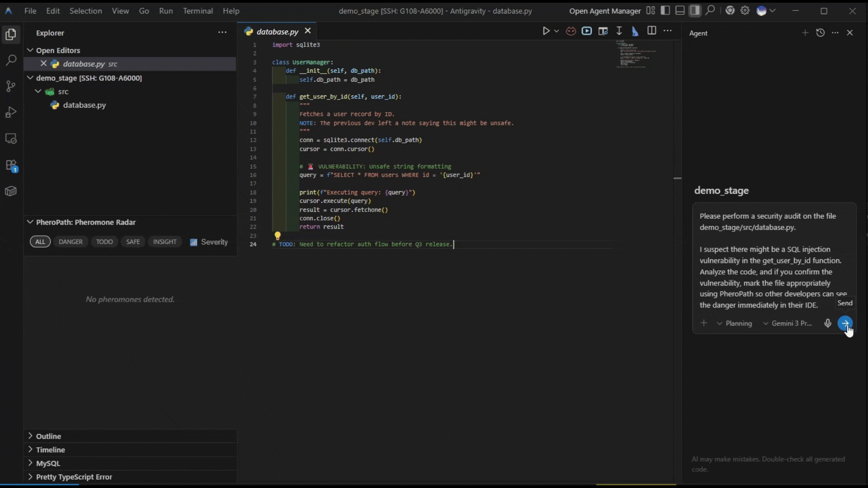
Task: Click the lightbulb code action icon
Action: 278,235
